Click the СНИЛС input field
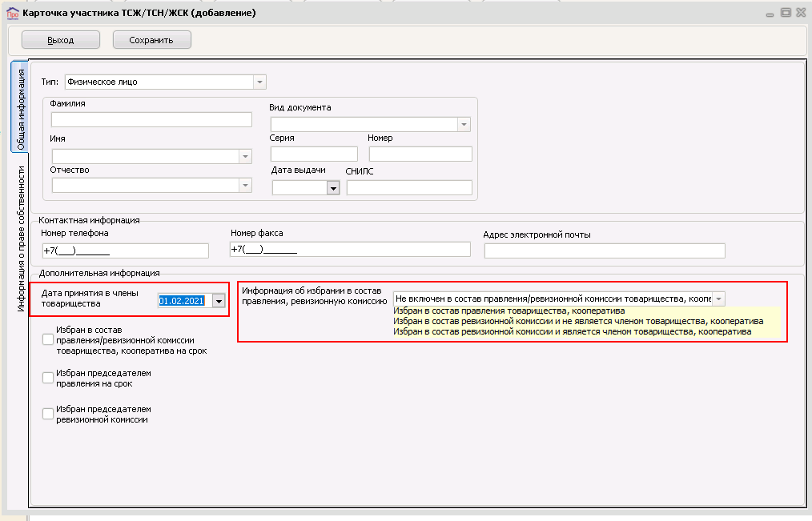812x521 pixels. (410, 187)
